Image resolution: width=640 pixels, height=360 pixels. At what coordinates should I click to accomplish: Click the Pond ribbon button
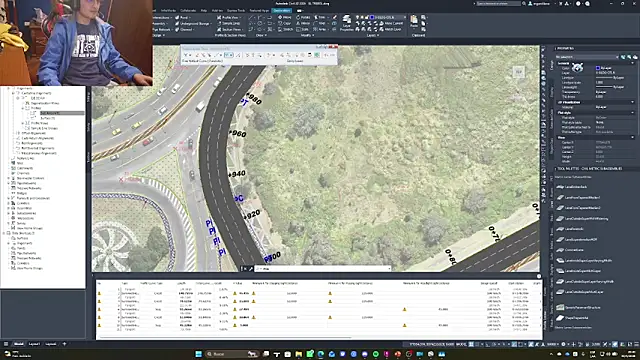(182, 18)
